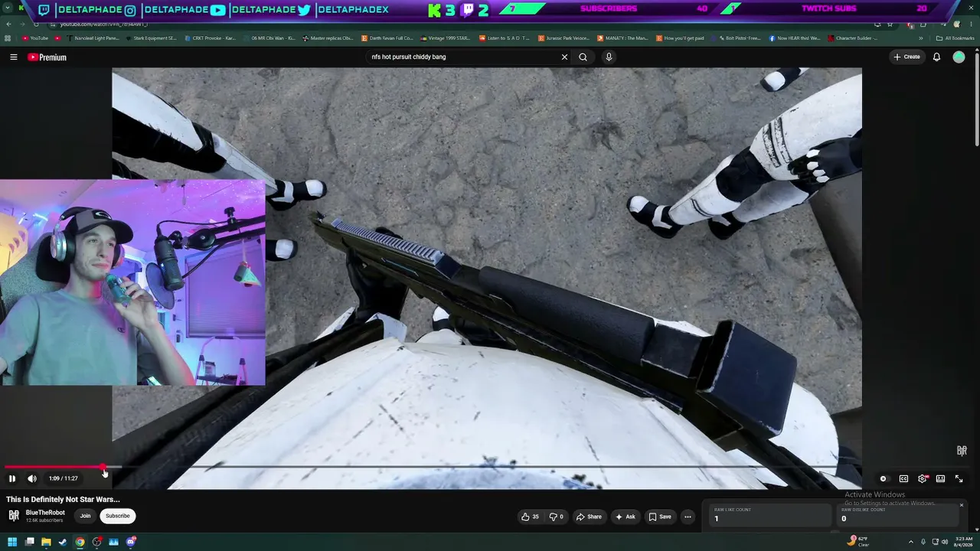Viewport: 980px width, 551px height.
Task: Open the YouTube guide hamburger menu
Action: pos(13,57)
